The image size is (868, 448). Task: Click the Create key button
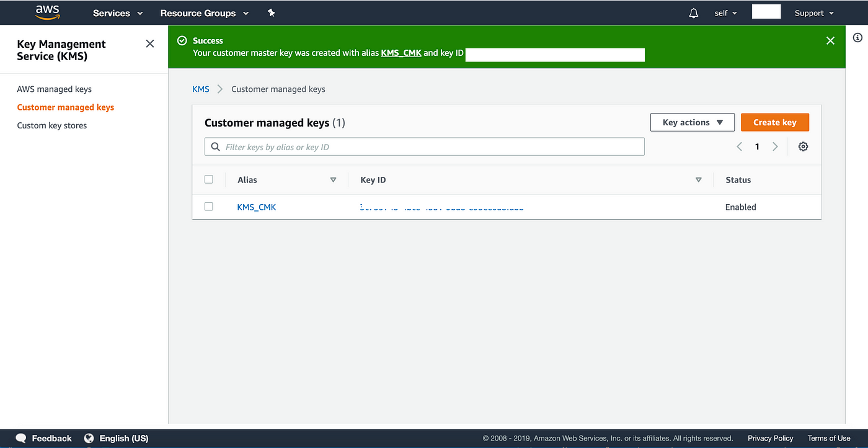(775, 122)
